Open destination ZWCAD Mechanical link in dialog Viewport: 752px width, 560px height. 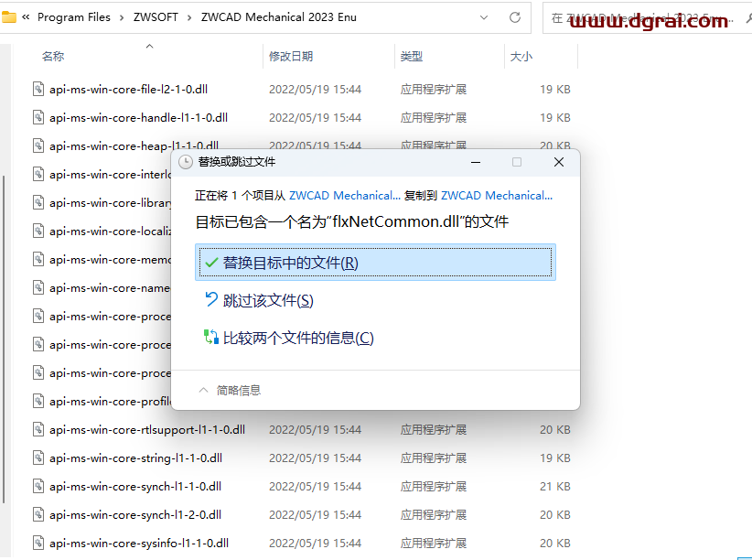click(497, 195)
